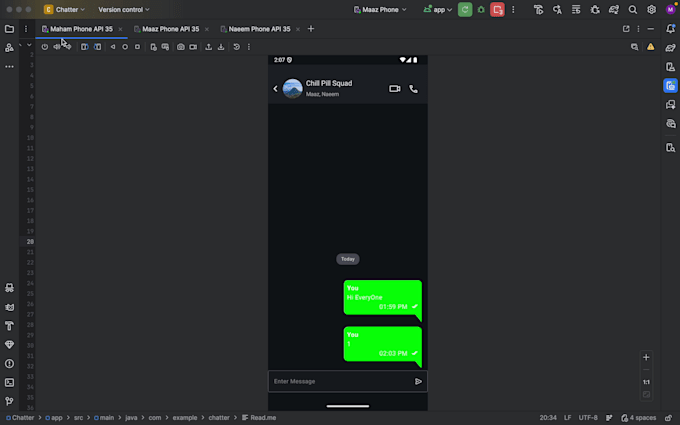Open IDE settings gear

pos(651,10)
